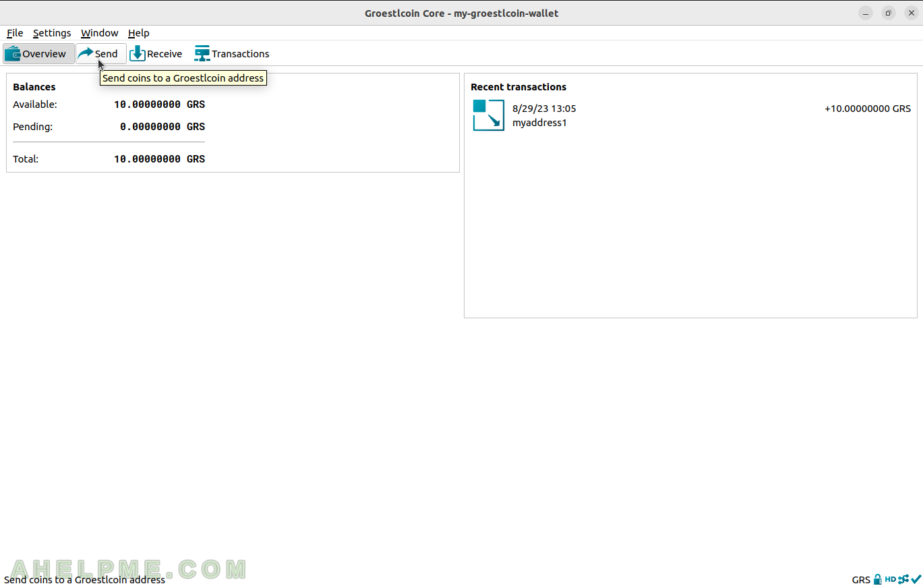923x588 pixels.
Task: Maximize the Groestlcoin Core window
Action: pyautogui.click(x=889, y=13)
